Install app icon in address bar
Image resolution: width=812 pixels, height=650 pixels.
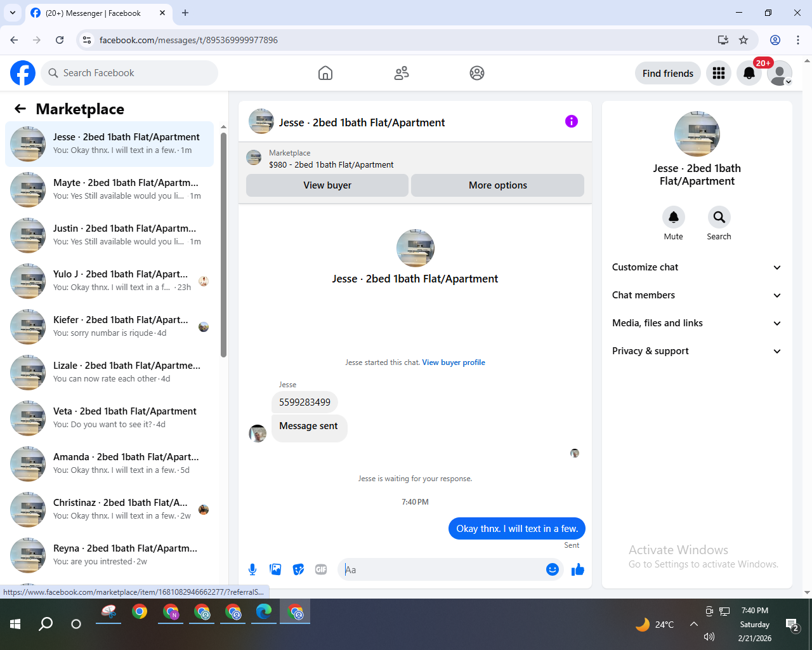click(723, 40)
